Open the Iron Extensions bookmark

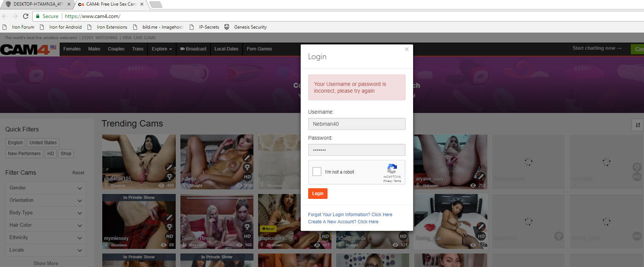click(x=107, y=27)
